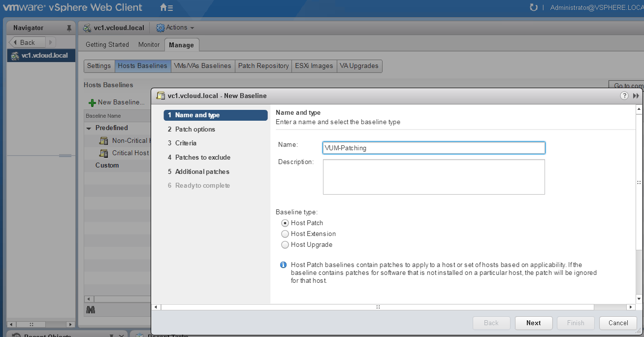The width and height of the screenshot is (644, 337).
Task: Click the forward history arrow beside Back
Action: click(x=51, y=42)
